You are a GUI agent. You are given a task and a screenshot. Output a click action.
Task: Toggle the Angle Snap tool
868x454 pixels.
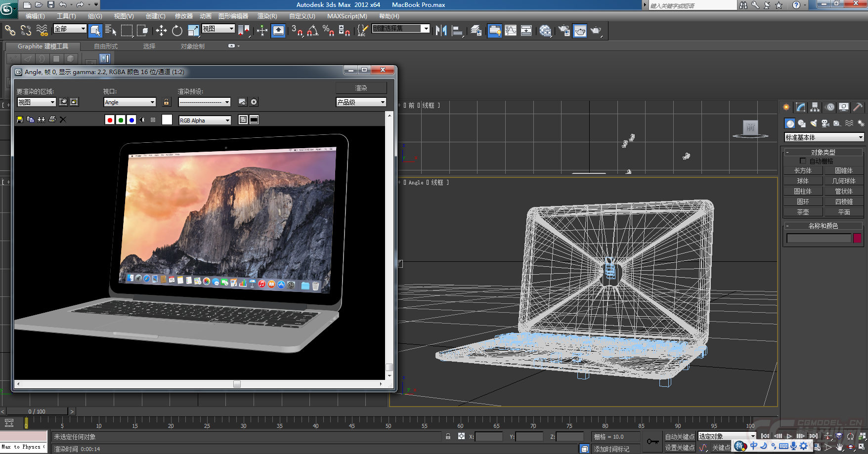(313, 31)
